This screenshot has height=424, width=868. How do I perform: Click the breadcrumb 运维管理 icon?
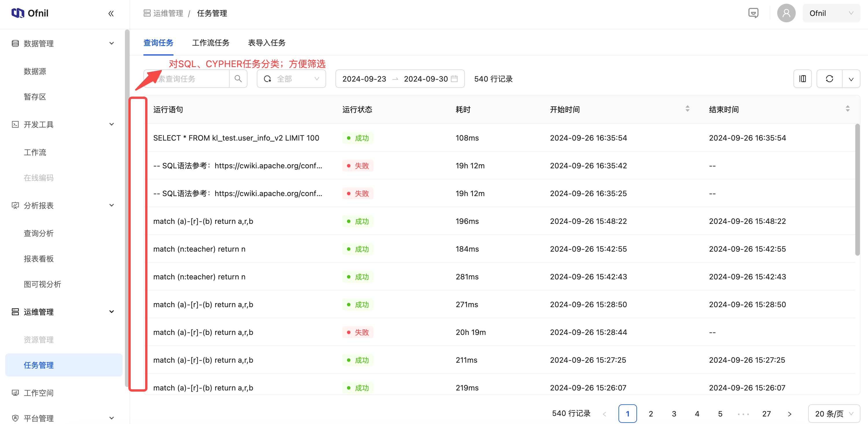(x=147, y=13)
